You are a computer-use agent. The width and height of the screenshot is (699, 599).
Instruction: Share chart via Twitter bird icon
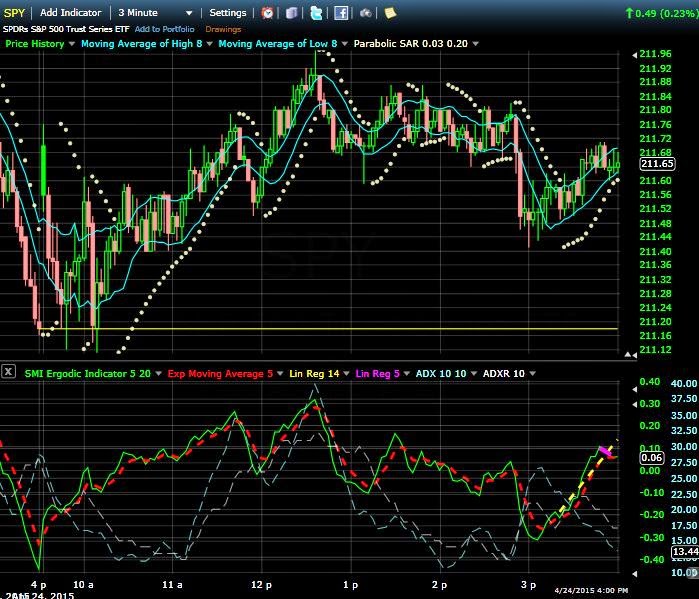tap(316, 13)
